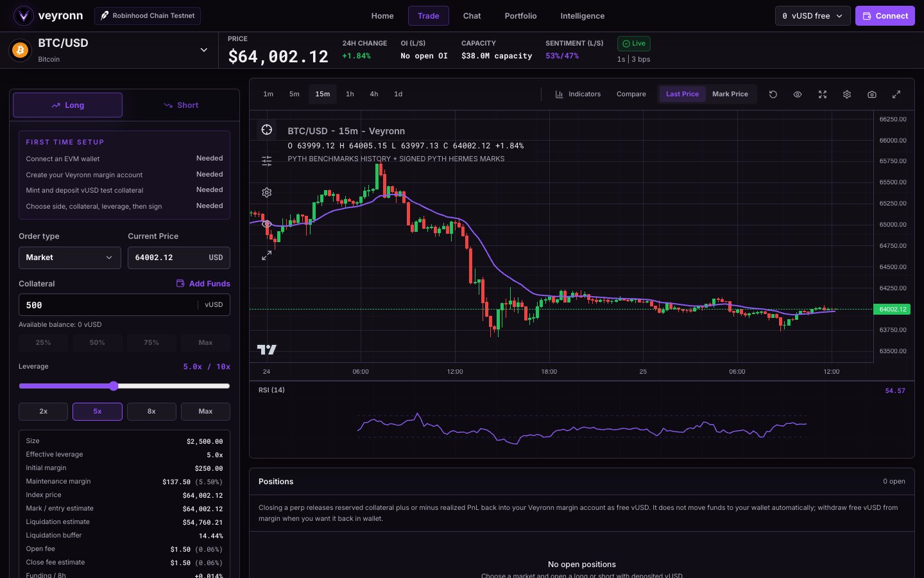Click the Positions panel heading
924x578 pixels.
pyautogui.click(x=276, y=482)
